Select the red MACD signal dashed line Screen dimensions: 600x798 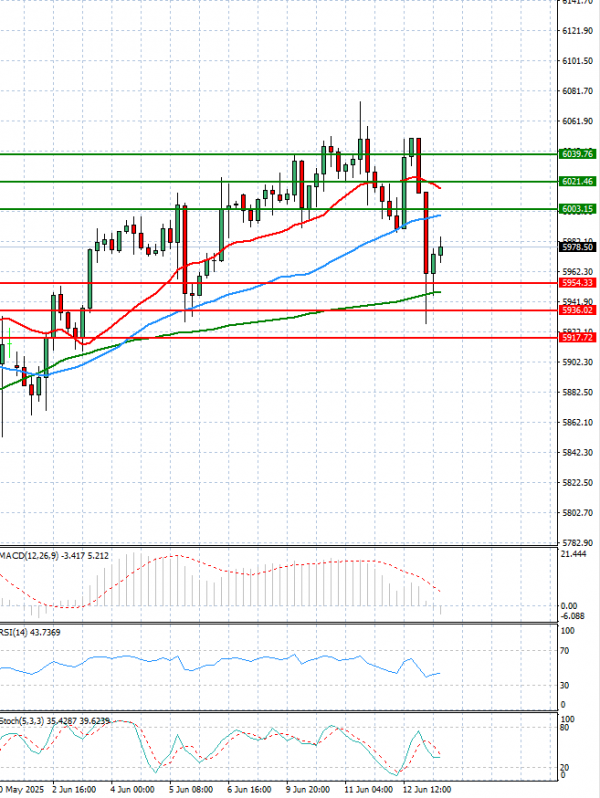(220, 580)
